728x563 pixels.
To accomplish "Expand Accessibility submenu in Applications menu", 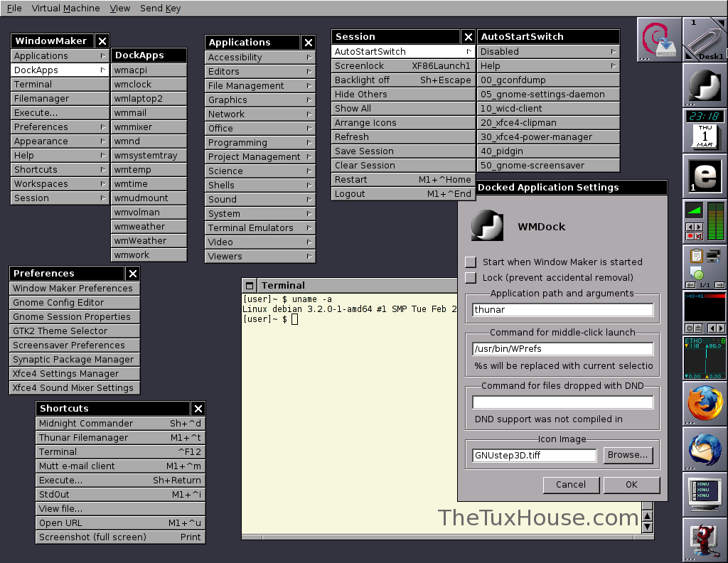I will [260, 57].
